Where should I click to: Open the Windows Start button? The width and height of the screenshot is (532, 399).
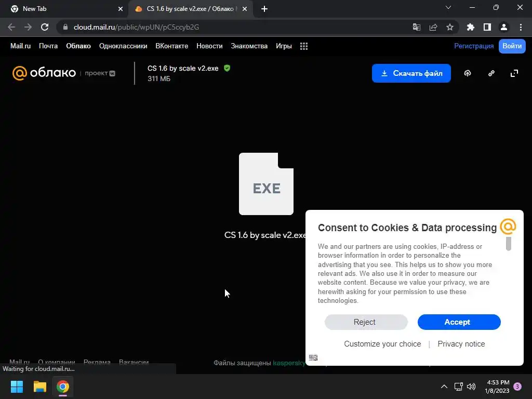click(x=17, y=387)
